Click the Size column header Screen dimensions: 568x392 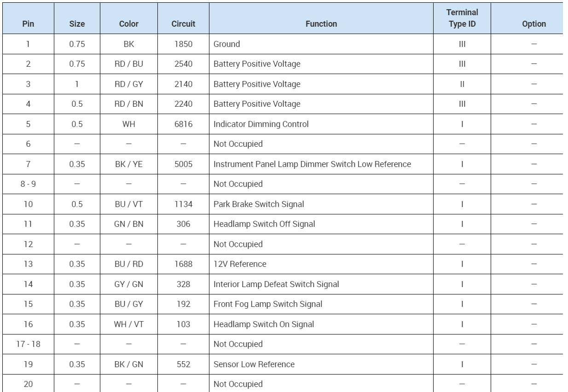click(x=77, y=24)
